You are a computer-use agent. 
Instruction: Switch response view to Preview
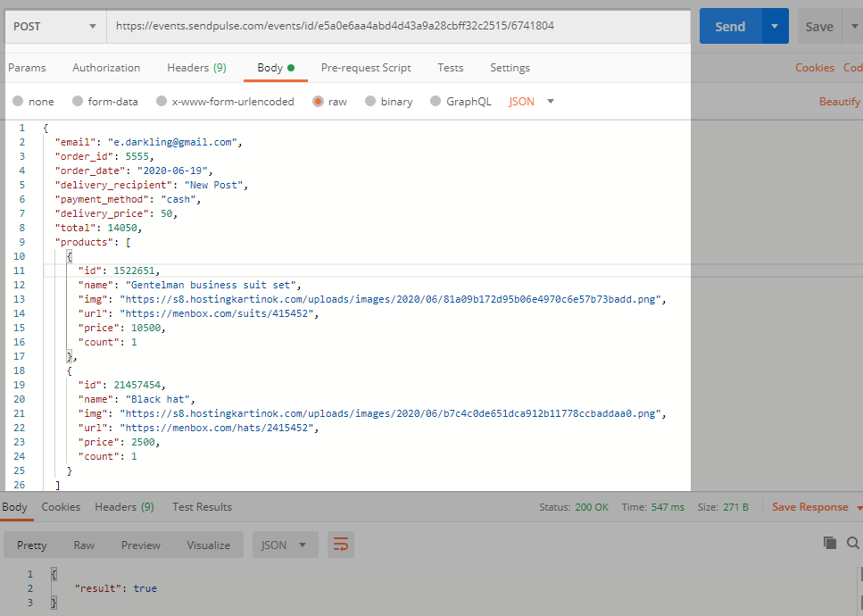click(140, 545)
